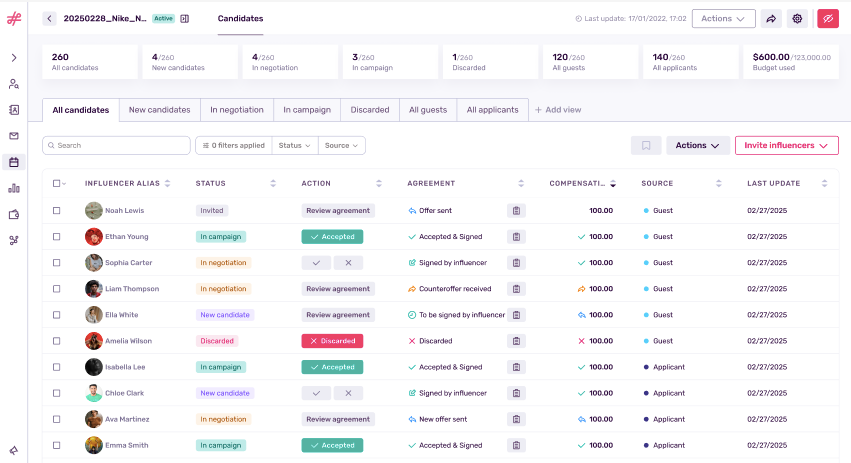Click the red crossed-eye visibility button
The image size is (851, 463).
coord(827,18)
